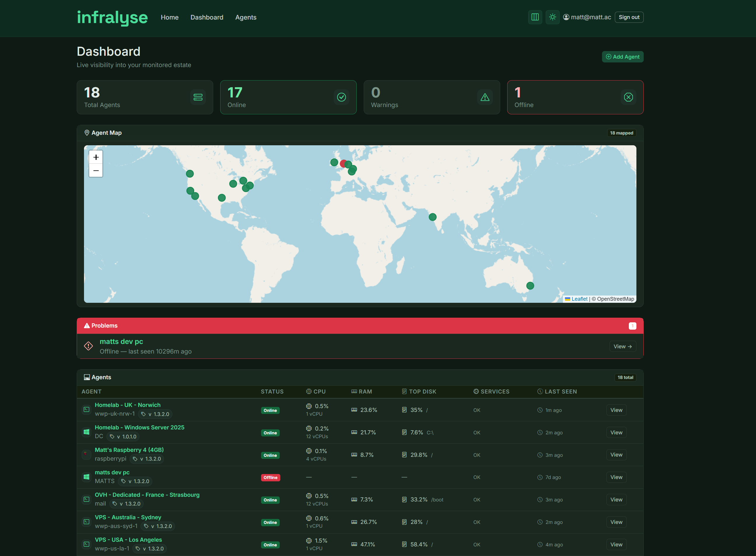Screen dimensions: 756x556
Task: Click the Ireland agent map marker
Action: (334, 162)
